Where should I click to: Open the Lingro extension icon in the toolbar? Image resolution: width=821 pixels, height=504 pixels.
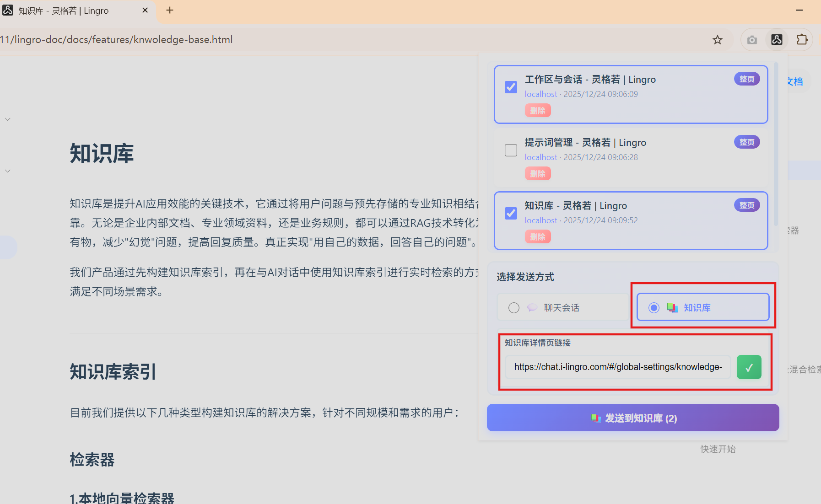[x=776, y=39]
